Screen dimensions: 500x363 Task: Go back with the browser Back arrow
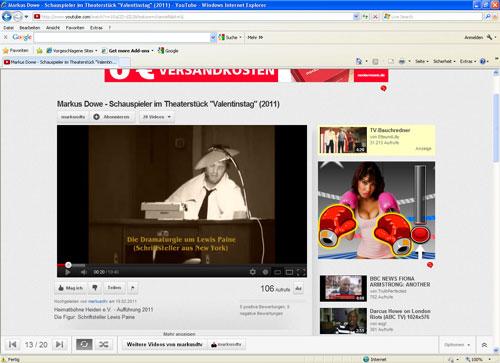[x=6, y=16]
